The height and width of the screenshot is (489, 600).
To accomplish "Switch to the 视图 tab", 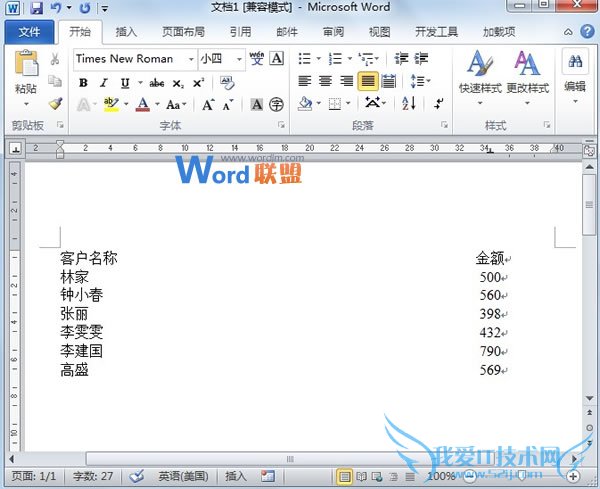I will 379,32.
